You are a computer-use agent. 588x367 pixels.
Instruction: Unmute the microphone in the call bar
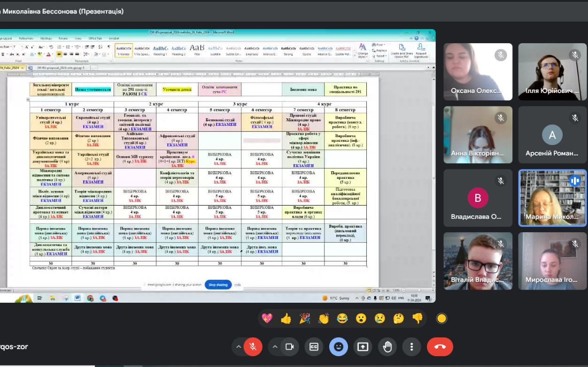pyautogui.click(x=253, y=347)
